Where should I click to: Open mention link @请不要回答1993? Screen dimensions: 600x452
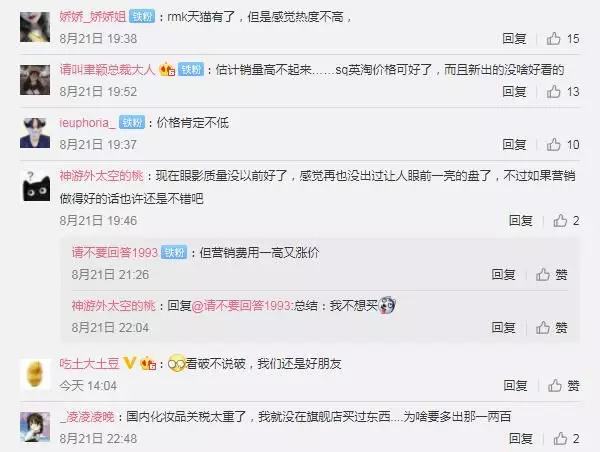point(242,306)
